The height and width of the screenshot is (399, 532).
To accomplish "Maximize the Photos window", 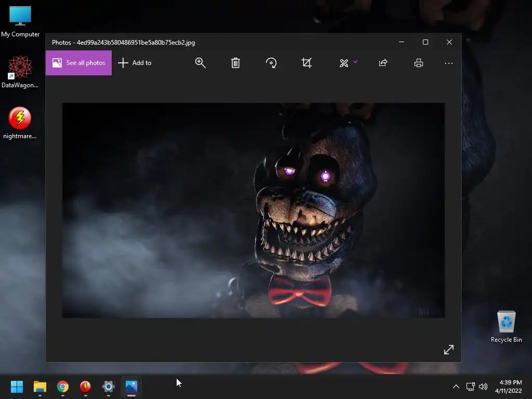I will coord(425,42).
